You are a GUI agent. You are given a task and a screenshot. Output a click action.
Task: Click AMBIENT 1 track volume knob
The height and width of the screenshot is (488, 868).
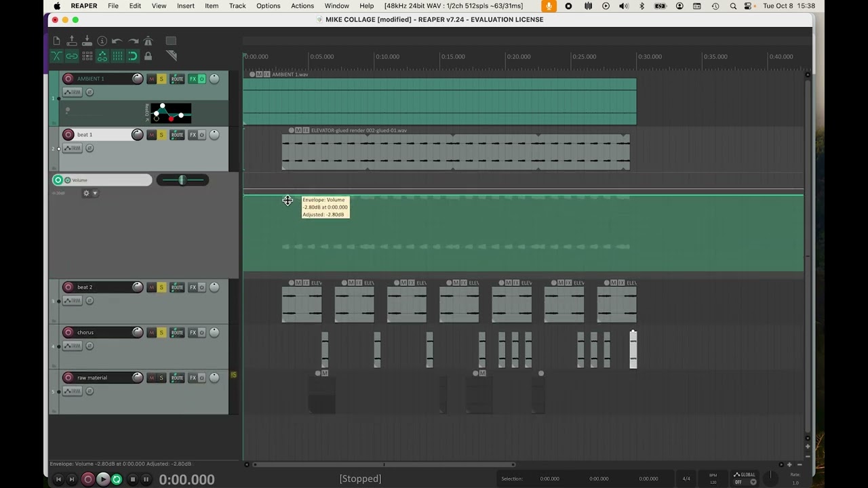tap(138, 79)
